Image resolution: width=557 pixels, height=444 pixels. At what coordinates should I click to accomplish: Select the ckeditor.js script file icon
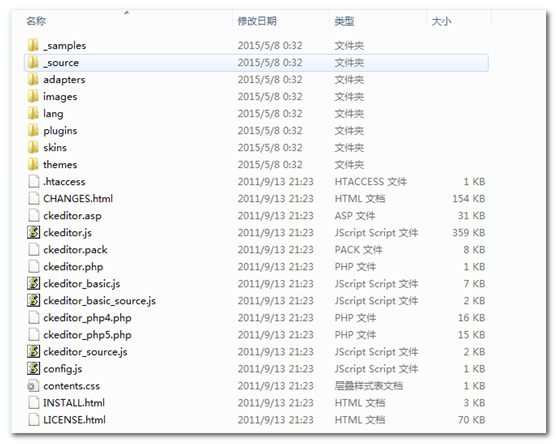point(33,233)
